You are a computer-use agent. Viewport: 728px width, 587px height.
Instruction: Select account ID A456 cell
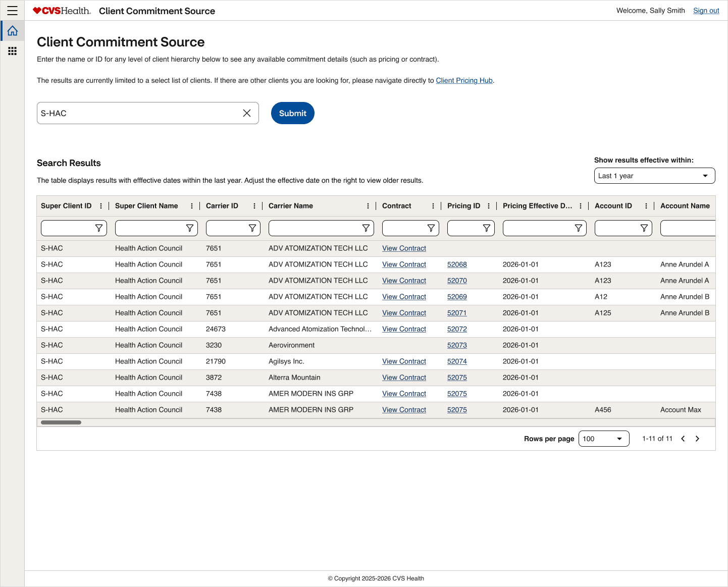[603, 410]
